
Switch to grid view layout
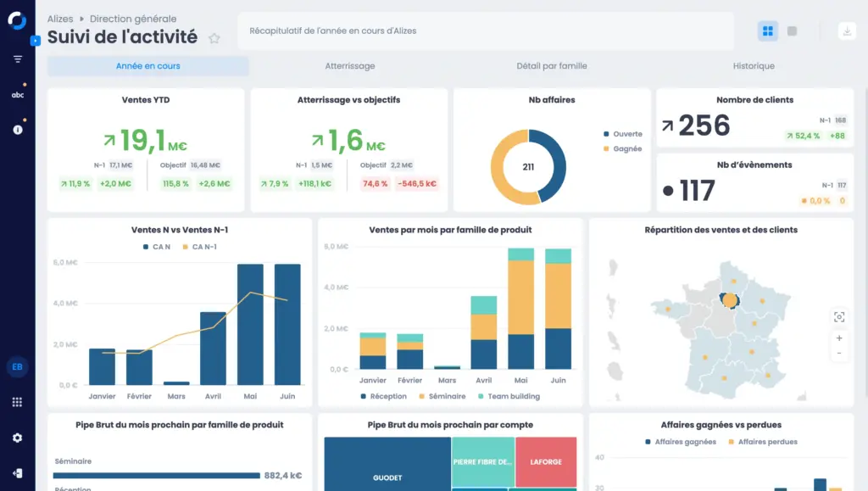(x=768, y=31)
